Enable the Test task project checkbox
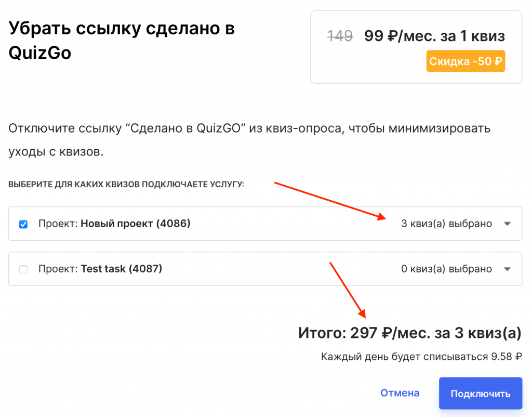The height and width of the screenshot is (417, 532). point(23,269)
